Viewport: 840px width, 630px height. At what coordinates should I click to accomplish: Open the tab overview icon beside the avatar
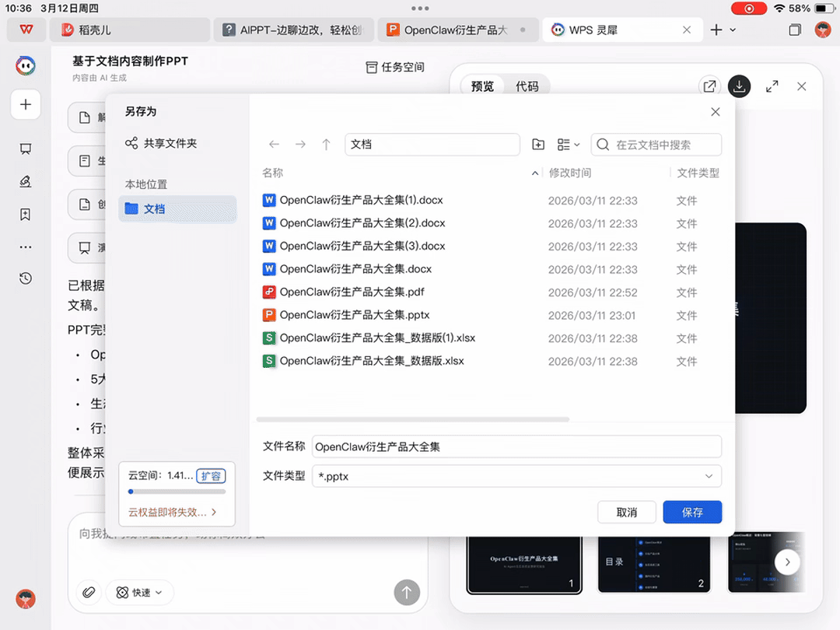click(795, 30)
